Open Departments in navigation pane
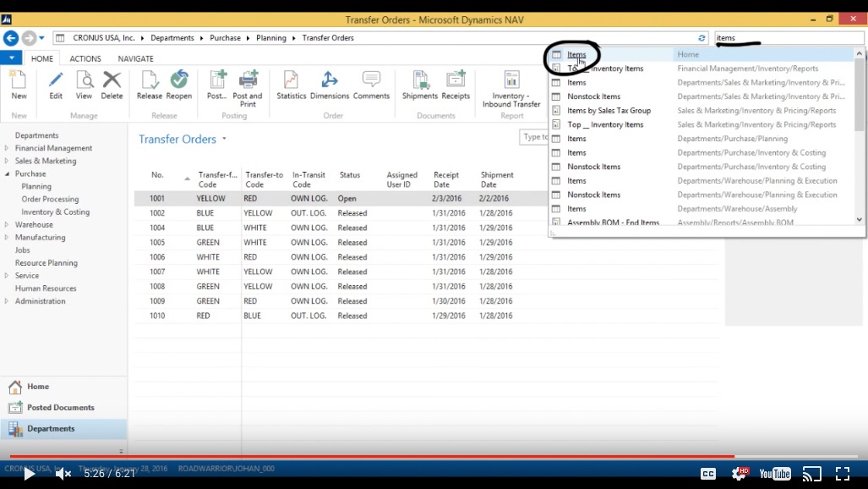The height and width of the screenshot is (489, 868). 63,429
